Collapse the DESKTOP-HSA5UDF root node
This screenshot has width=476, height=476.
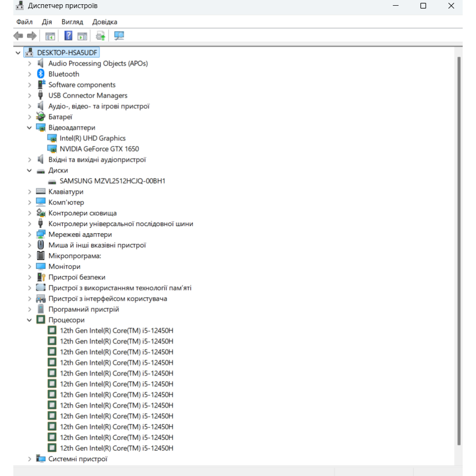point(18,53)
